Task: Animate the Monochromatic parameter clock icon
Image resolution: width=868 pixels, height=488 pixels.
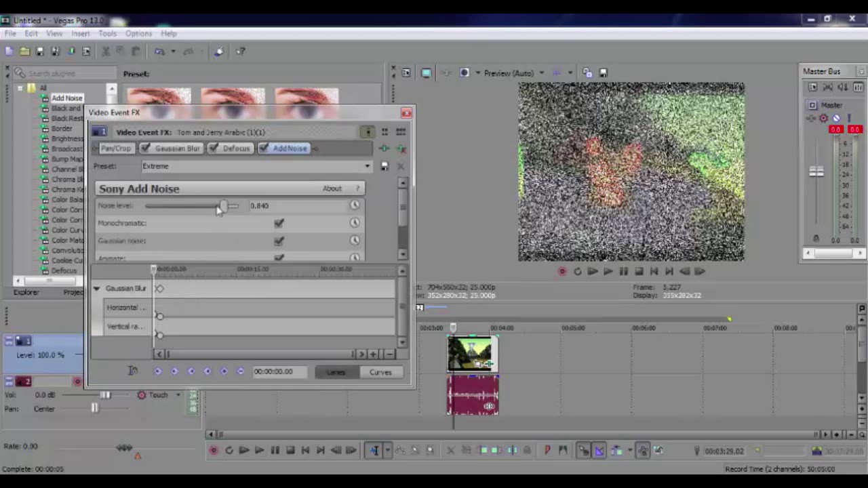Action: point(355,223)
